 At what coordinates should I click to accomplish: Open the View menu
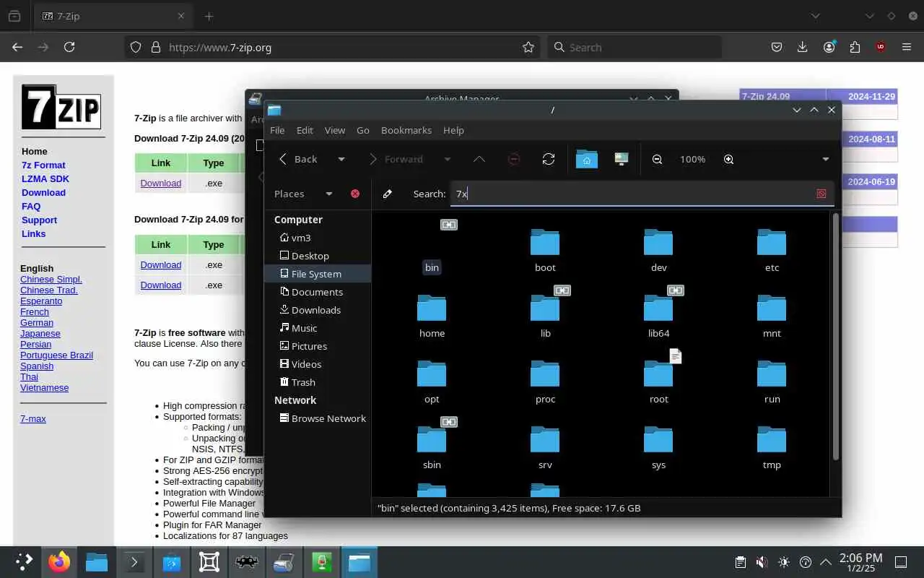(335, 130)
